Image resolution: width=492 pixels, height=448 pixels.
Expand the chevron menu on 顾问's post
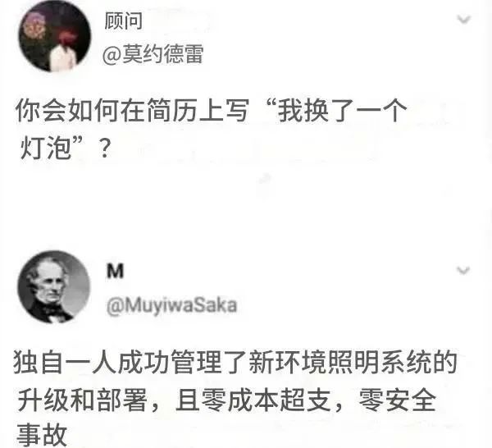click(x=464, y=20)
